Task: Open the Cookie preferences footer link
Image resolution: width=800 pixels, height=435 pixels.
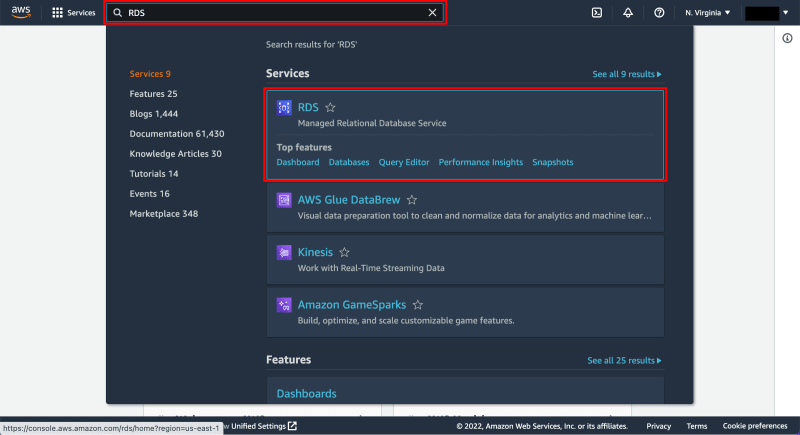Action: (755, 426)
